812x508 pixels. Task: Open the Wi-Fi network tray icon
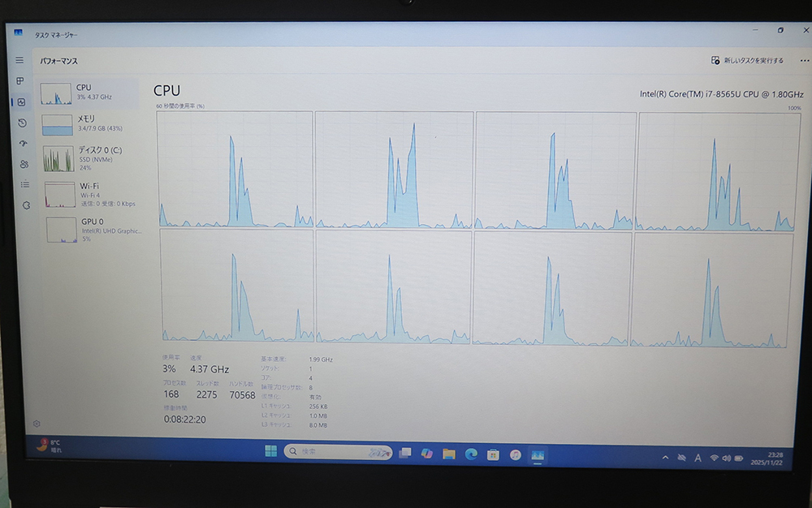(x=714, y=458)
